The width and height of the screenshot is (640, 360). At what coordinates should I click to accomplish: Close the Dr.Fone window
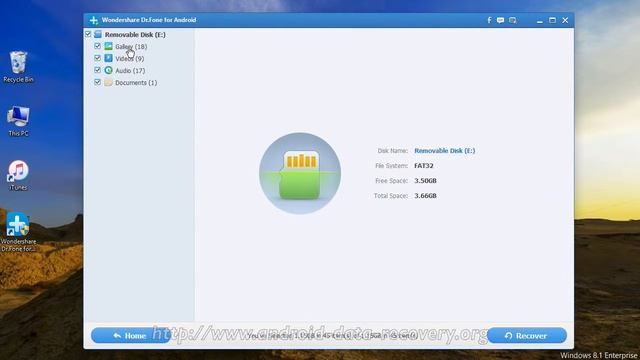click(x=565, y=20)
